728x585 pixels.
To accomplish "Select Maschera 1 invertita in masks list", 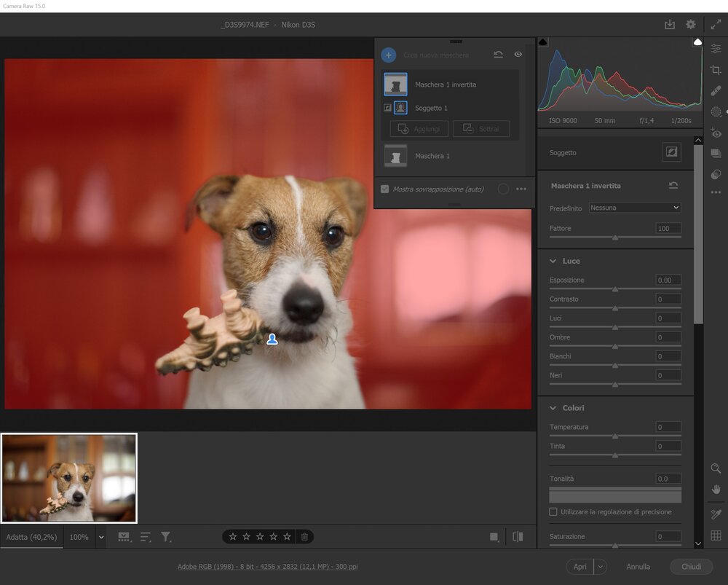I will (451, 85).
